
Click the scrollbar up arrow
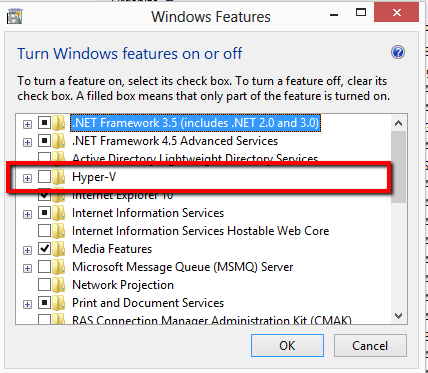coord(398,123)
